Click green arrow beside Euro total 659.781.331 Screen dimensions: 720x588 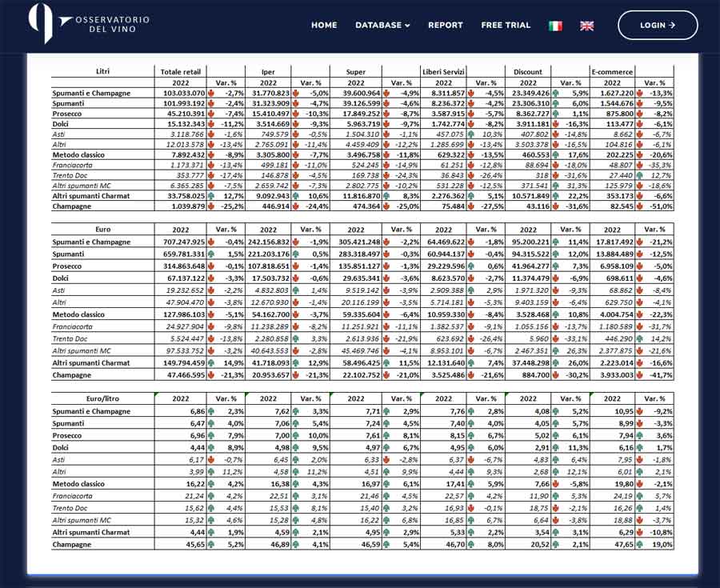point(211,254)
